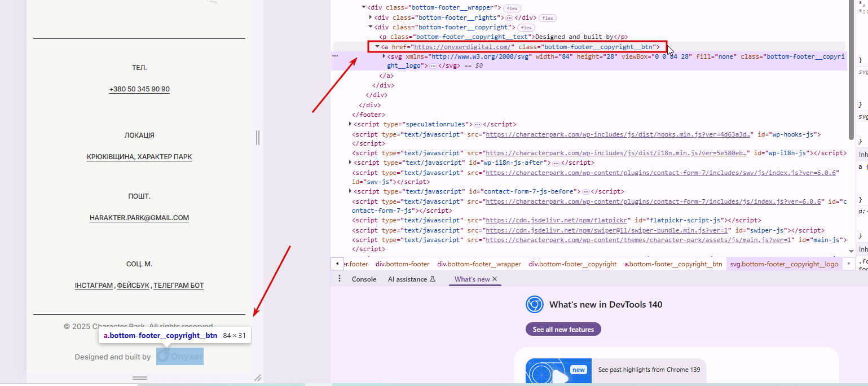Click the device viewport bottom resize handle
The image size is (868, 386).
coord(140,378)
